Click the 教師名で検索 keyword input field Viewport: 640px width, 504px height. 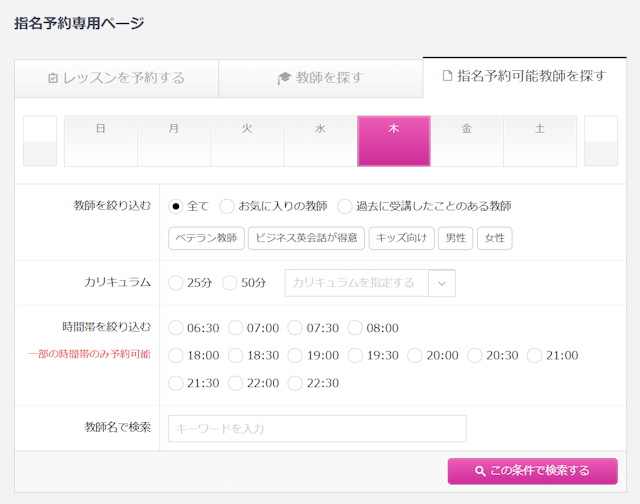click(317, 429)
